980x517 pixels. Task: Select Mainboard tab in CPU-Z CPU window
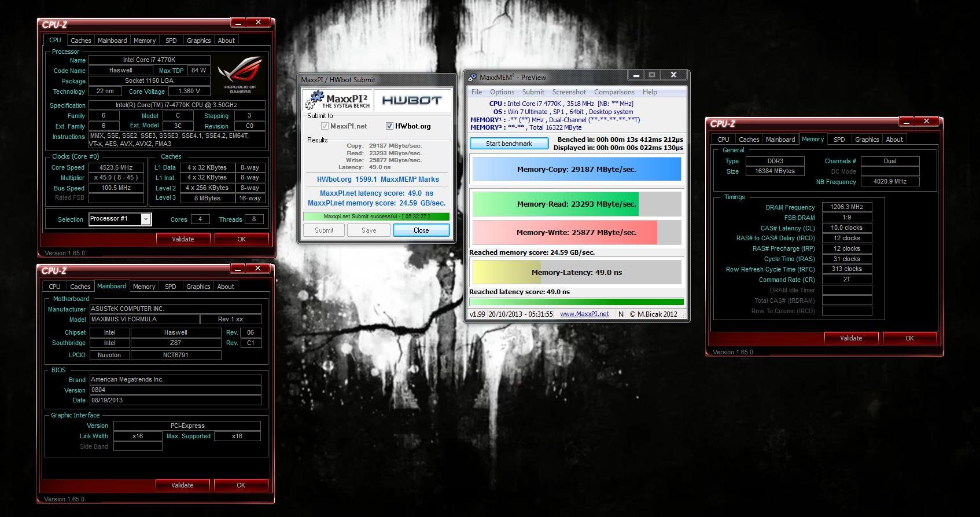click(112, 41)
